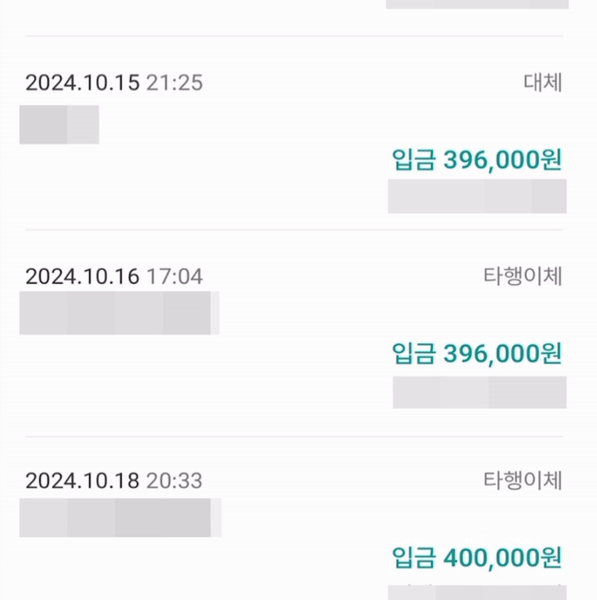Viewport: 597px width, 600px height.
Task: Tap blurred balance below October 16 deposit
Action: click(480, 392)
